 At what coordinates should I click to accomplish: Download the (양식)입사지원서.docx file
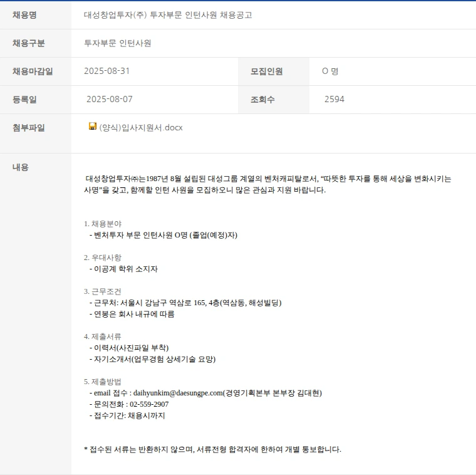(141, 128)
